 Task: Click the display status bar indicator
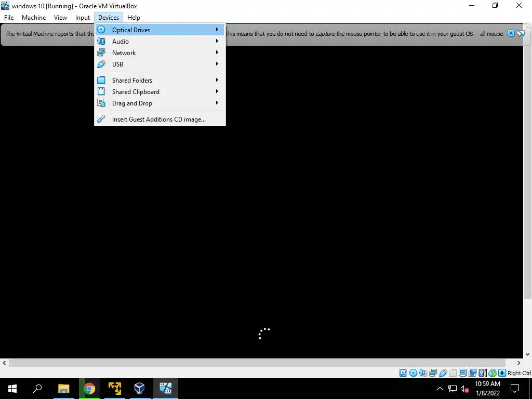pos(462,373)
